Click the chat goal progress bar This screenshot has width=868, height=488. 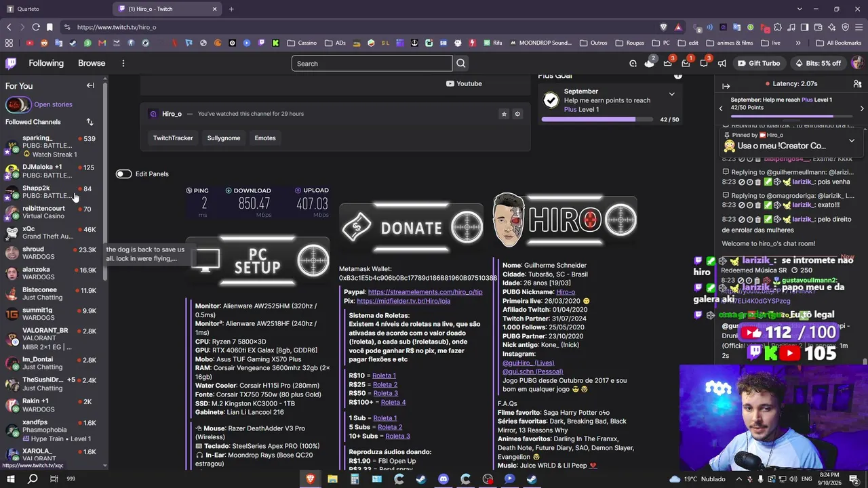click(790, 116)
